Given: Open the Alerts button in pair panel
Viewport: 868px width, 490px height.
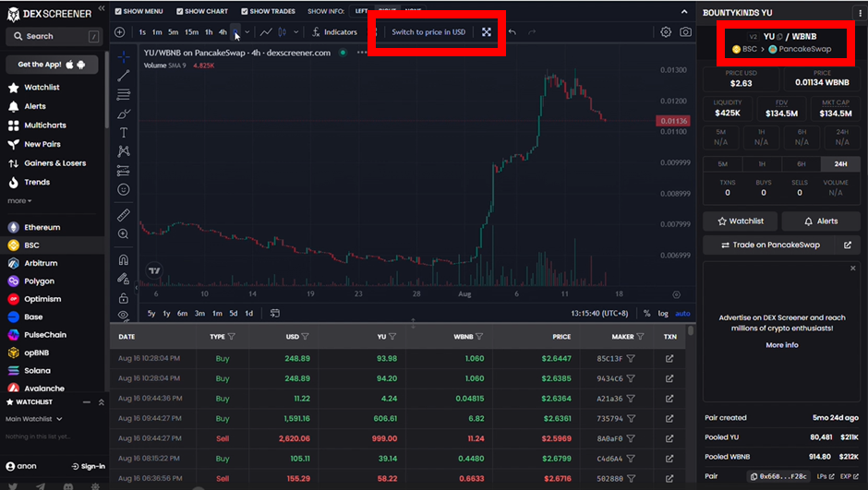Looking at the screenshot, I should [821, 221].
